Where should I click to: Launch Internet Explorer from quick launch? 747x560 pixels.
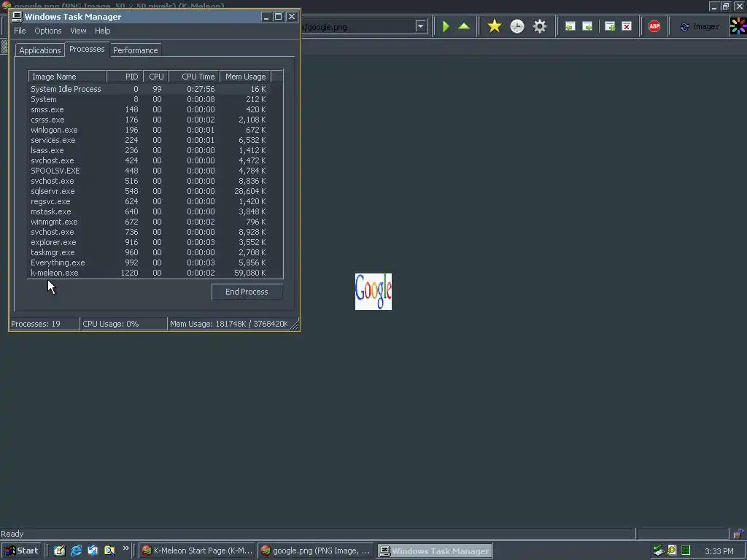76,551
